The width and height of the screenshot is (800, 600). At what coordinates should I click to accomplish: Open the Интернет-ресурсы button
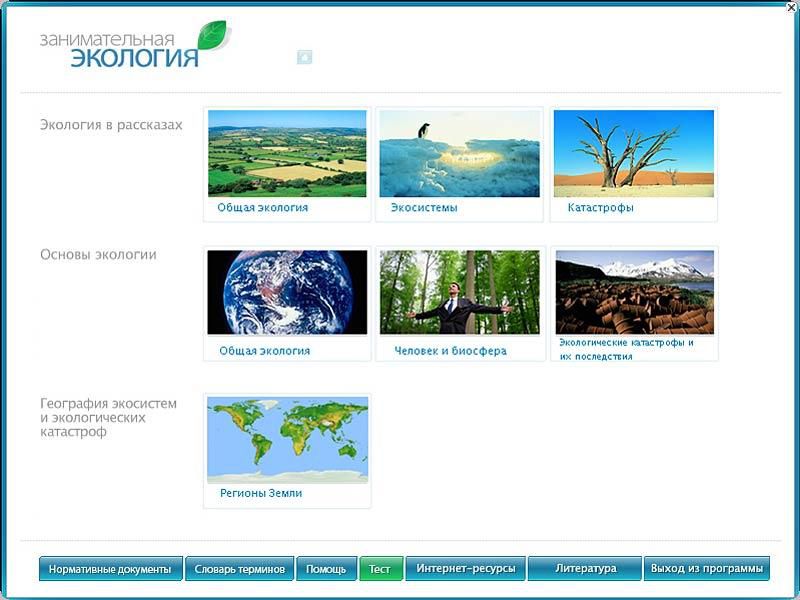(466, 569)
